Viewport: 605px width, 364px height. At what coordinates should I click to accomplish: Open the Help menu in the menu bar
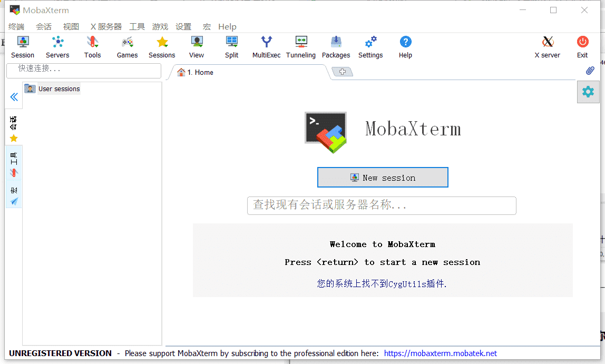(x=227, y=27)
